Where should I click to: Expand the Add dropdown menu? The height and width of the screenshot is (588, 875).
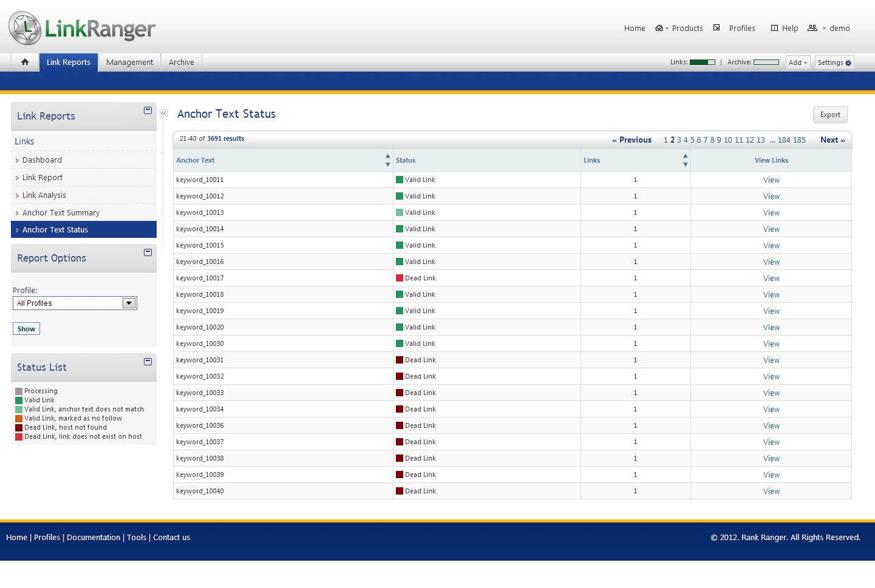(x=798, y=63)
